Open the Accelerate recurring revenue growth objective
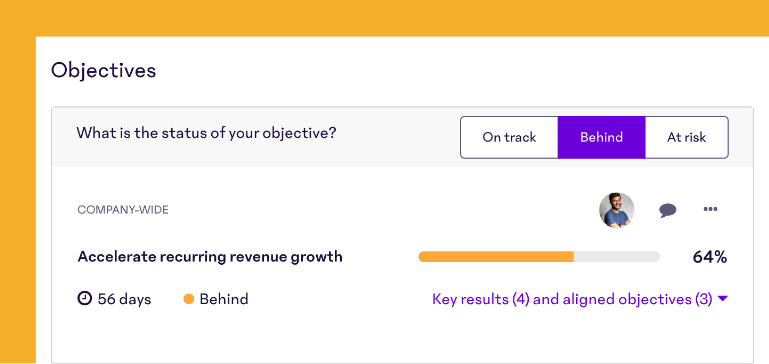 point(210,257)
